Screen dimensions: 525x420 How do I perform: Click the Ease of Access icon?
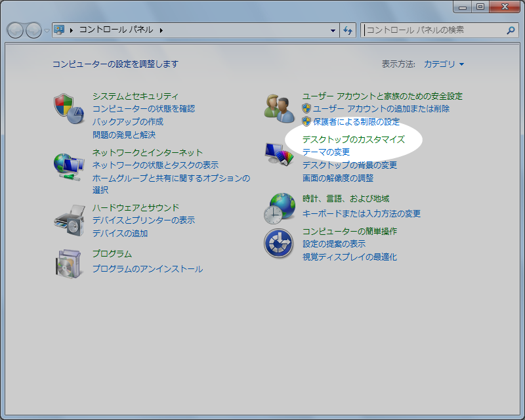point(278,243)
